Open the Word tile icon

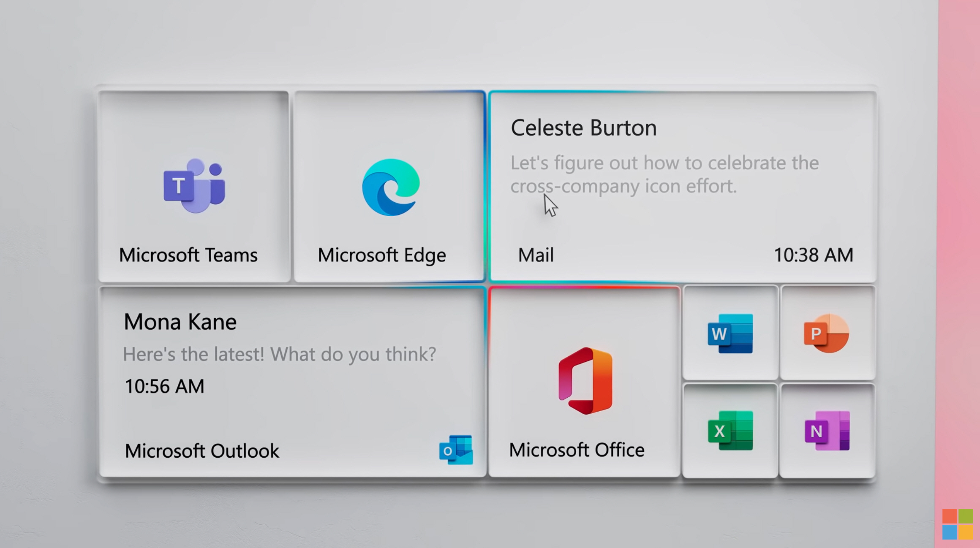(730, 333)
